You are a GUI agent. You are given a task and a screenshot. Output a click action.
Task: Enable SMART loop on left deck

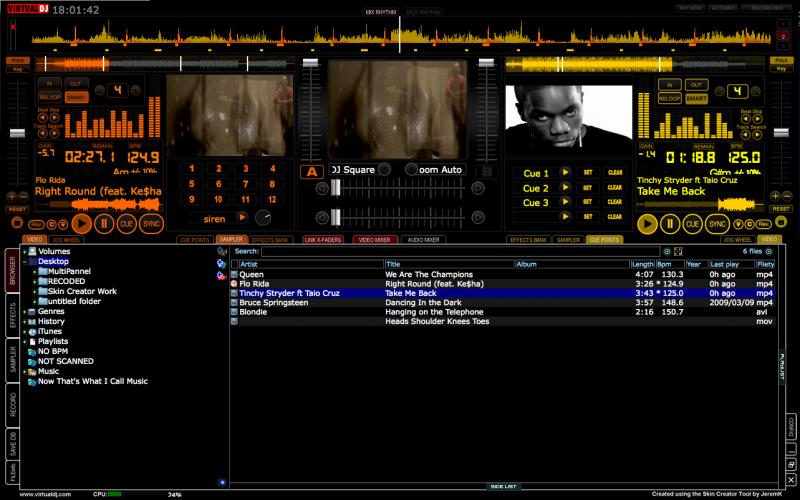pyautogui.click(x=76, y=97)
